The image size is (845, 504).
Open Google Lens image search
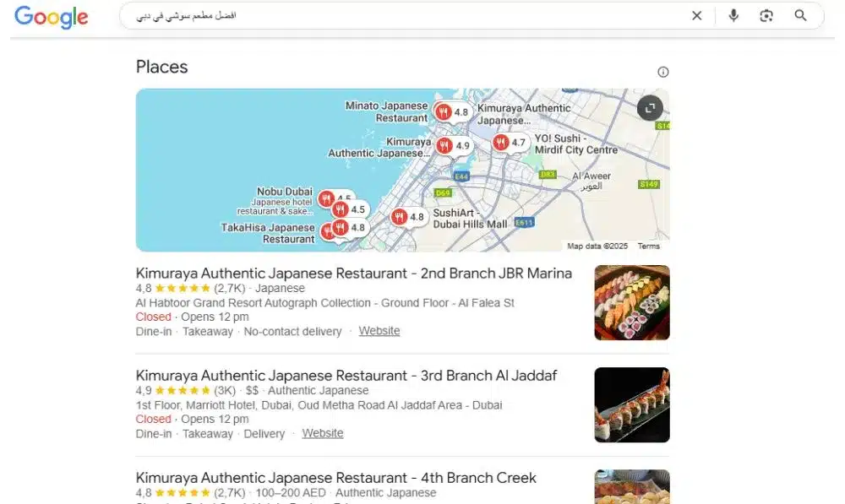766,15
